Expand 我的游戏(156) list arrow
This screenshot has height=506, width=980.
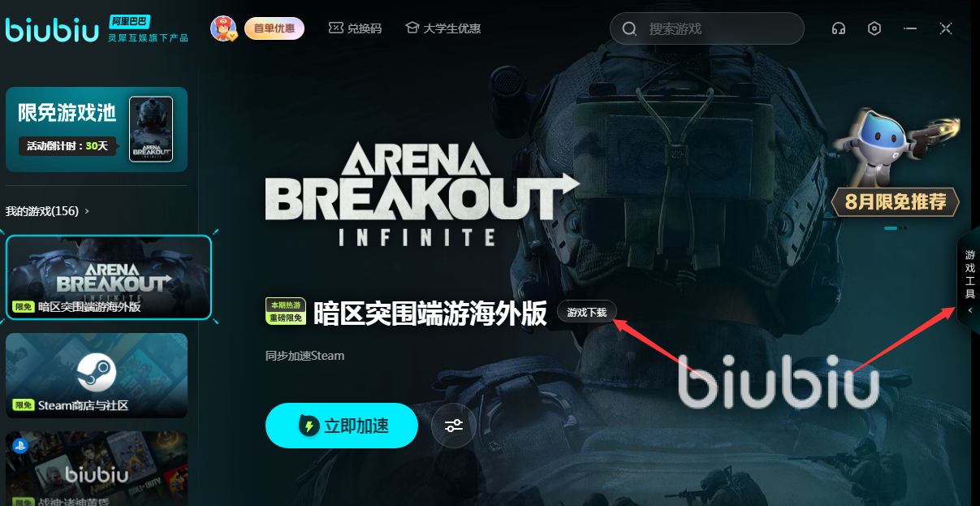pos(88,211)
